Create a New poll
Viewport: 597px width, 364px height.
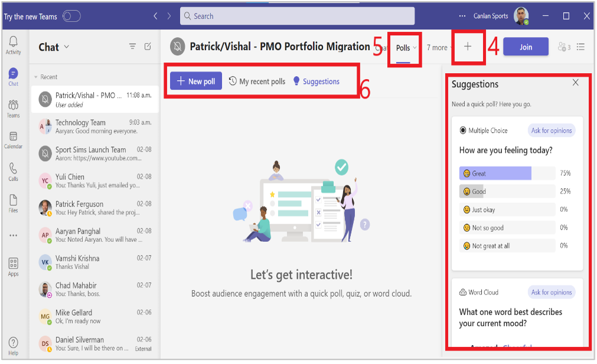click(196, 81)
